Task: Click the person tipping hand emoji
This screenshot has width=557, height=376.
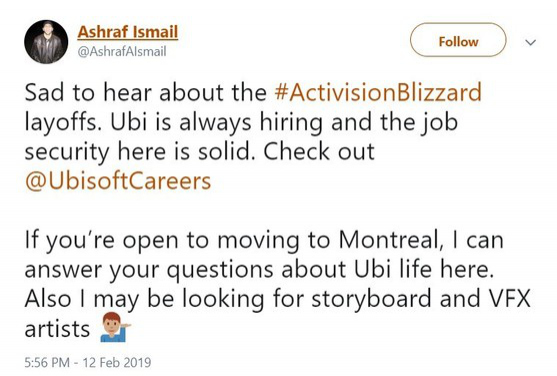Action: pyautogui.click(x=115, y=327)
